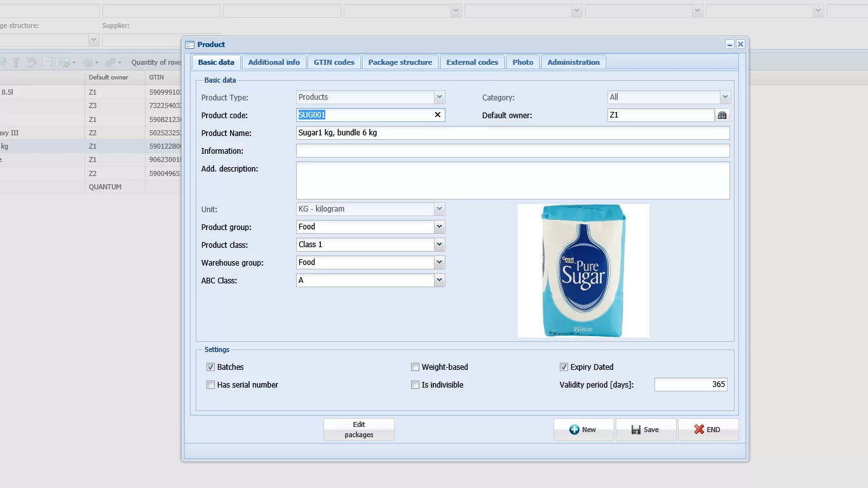The image size is (868, 488).
Task: Open the Warehouse group dropdown
Action: point(439,262)
